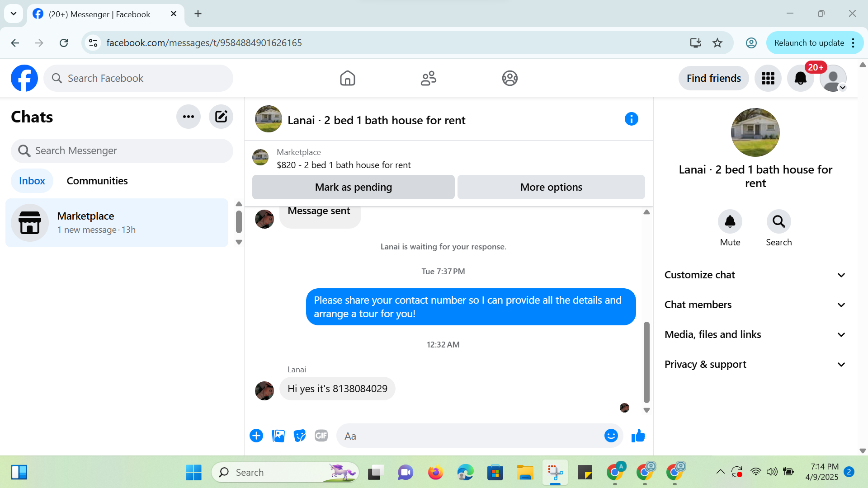This screenshot has height=488, width=868.
Task: Click the Mark as pending button
Action: tap(354, 187)
